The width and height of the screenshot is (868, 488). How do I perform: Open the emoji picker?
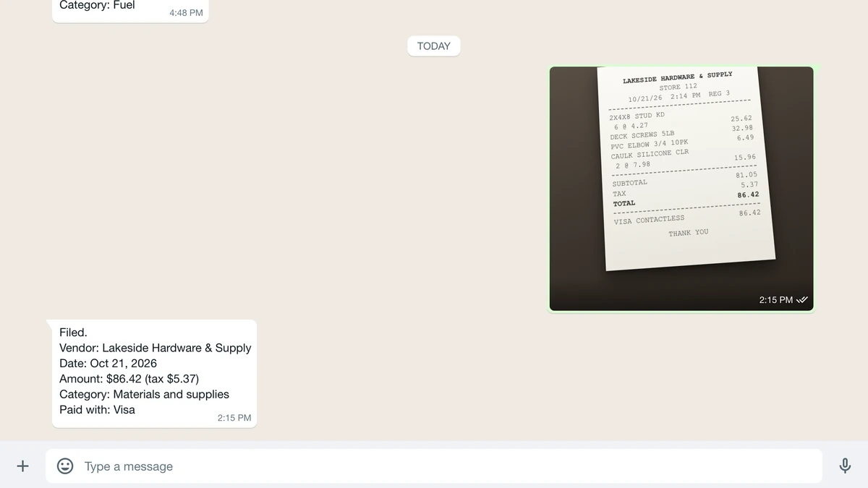pos(65,466)
